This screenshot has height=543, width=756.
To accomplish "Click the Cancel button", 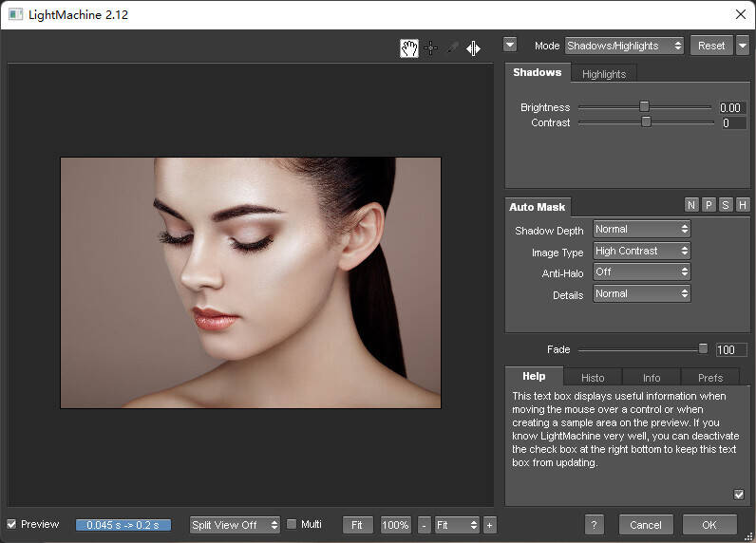I will tap(646, 525).
